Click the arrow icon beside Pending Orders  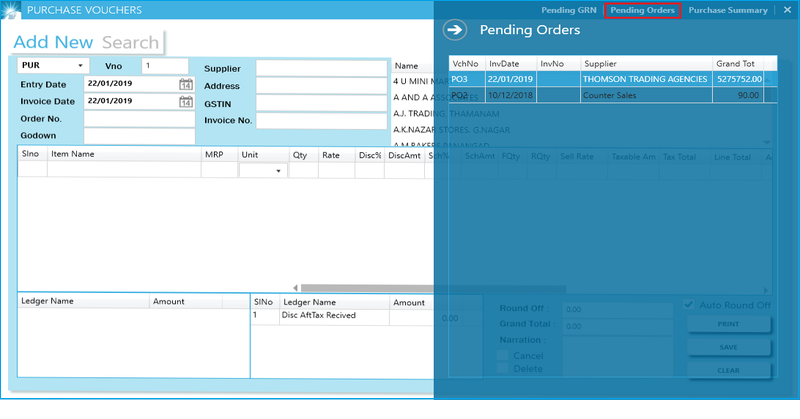point(455,30)
